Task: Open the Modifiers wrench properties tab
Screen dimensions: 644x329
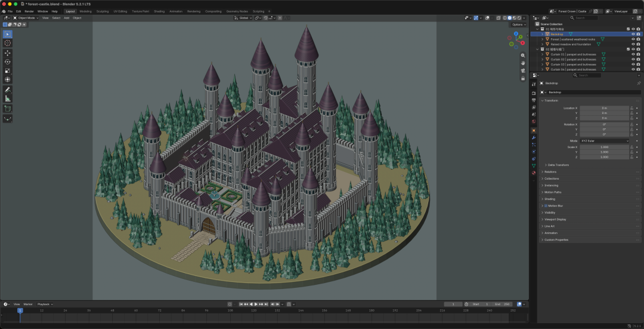Action: click(x=534, y=137)
